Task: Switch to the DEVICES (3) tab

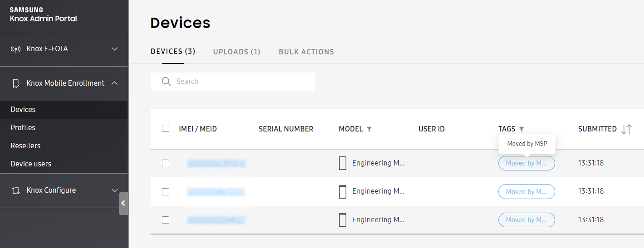Action: click(173, 52)
